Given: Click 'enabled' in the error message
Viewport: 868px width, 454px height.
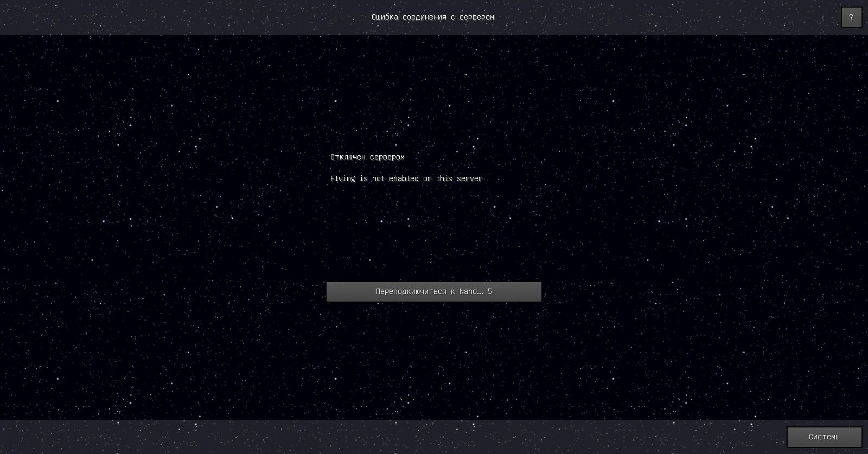Looking at the screenshot, I should [404, 178].
